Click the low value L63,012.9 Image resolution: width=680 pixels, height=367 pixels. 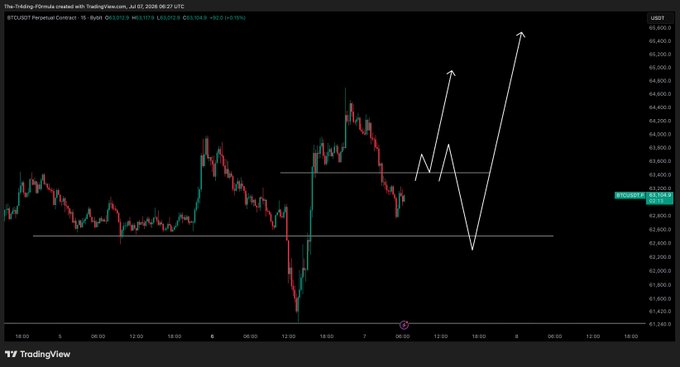pyautogui.click(x=169, y=18)
